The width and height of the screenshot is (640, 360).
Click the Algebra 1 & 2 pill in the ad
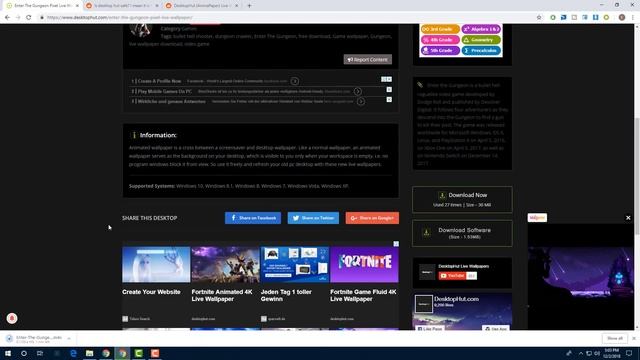pyautogui.click(x=481, y=29)
